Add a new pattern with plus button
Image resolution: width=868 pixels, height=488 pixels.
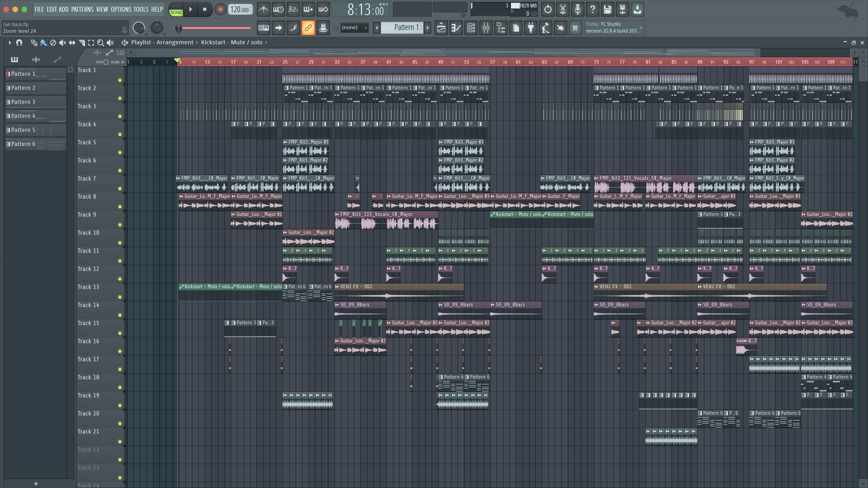click(x=427, y=28)
